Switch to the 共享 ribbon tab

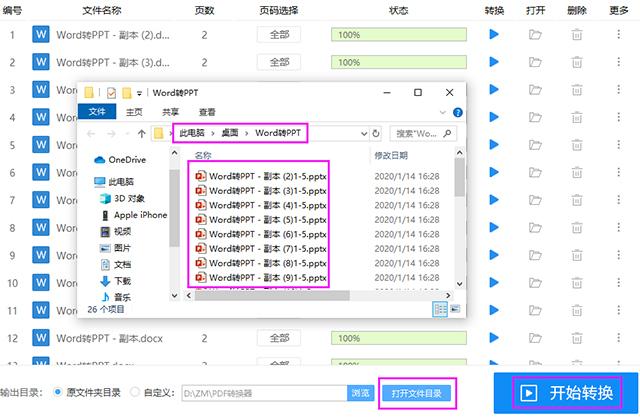(170, 112)
